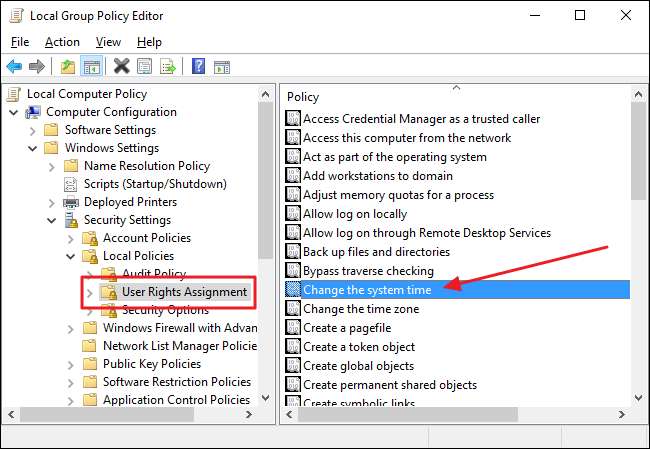The height and width of the screenshot is (449, 650).
Task: Click icon beside Access Credential Manager policy
Action: [293, 119]
